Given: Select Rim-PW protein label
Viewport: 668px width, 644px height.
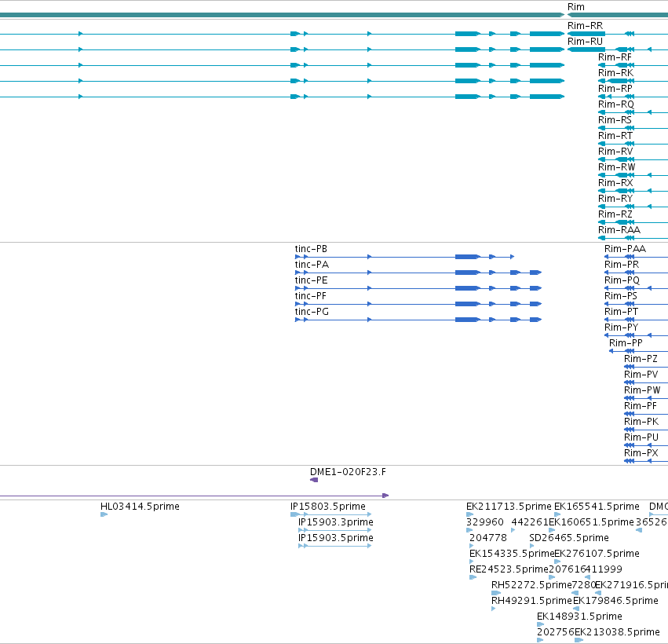Looking at the screenshot, I should point(642,390).
